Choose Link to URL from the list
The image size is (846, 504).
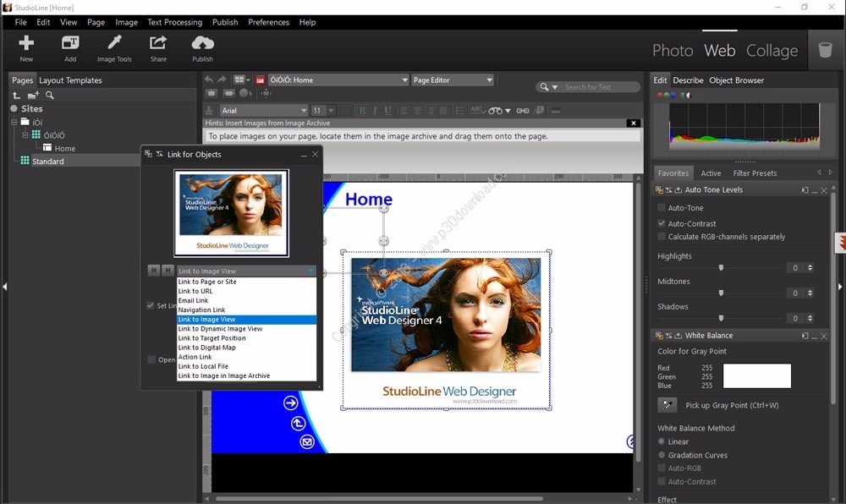pyautogui.click(x=246, y=291)
